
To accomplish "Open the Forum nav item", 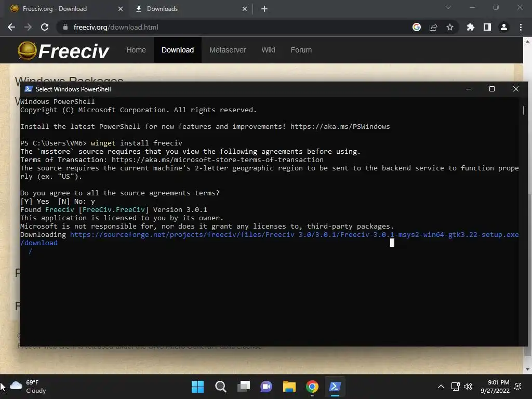I will tap(301, 50).
